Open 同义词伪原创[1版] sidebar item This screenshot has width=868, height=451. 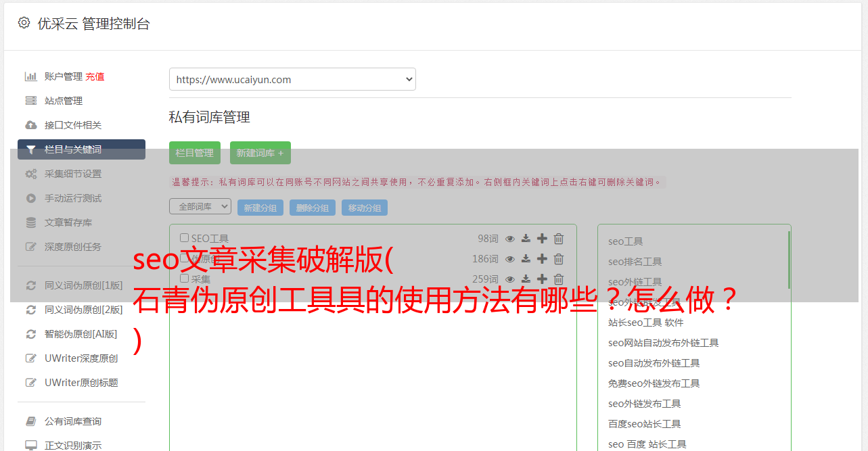84,285
